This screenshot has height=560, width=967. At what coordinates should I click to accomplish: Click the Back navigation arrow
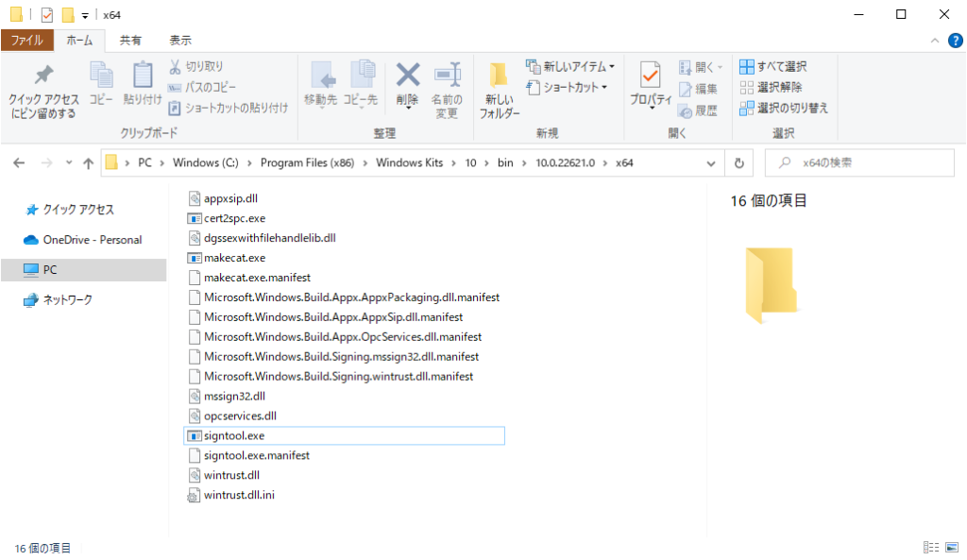19,162
